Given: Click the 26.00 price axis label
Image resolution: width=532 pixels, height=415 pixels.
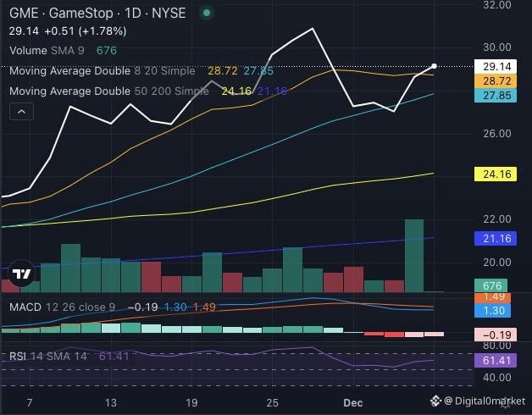Looking at the screenshot, I should pos(497,133).
